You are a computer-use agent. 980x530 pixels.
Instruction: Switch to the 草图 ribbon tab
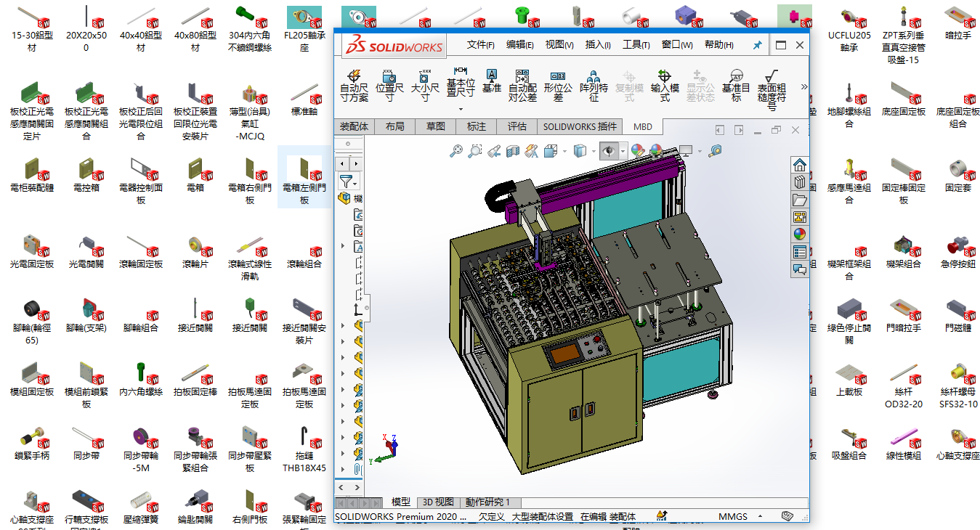436,126
